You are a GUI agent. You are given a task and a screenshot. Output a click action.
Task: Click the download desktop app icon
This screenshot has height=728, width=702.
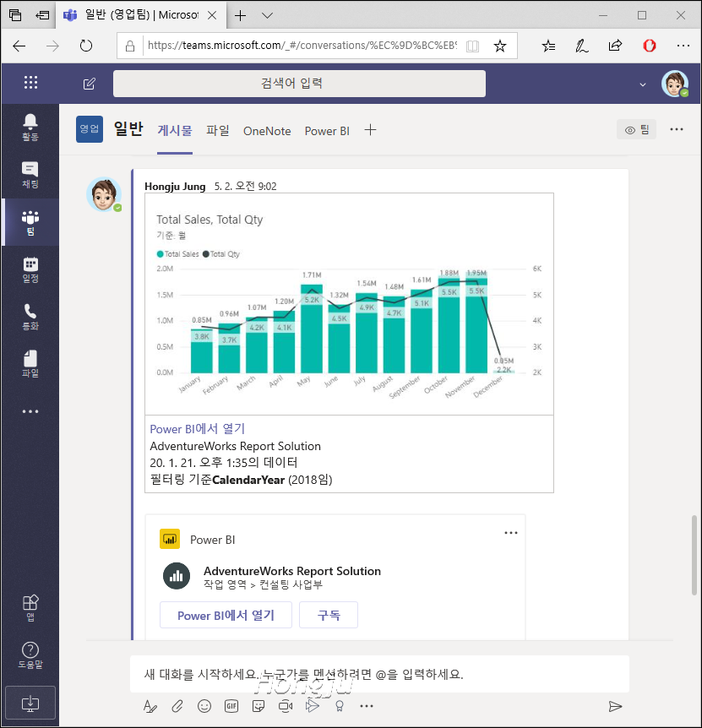pos(30,703)
